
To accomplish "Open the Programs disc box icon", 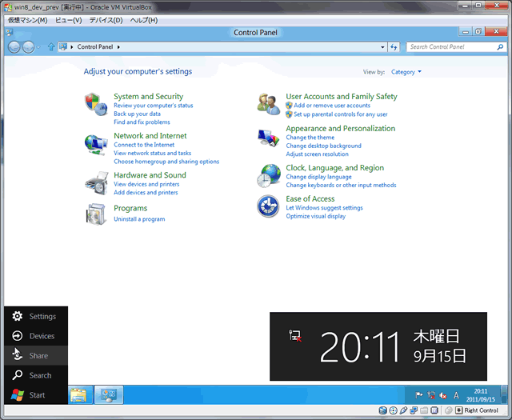I will [96, 214].
